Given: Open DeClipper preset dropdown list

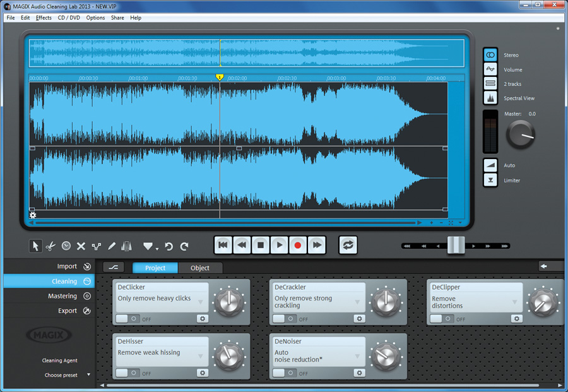Looking at the screenshot, I should pyautogui.click(x=516, y=302).
